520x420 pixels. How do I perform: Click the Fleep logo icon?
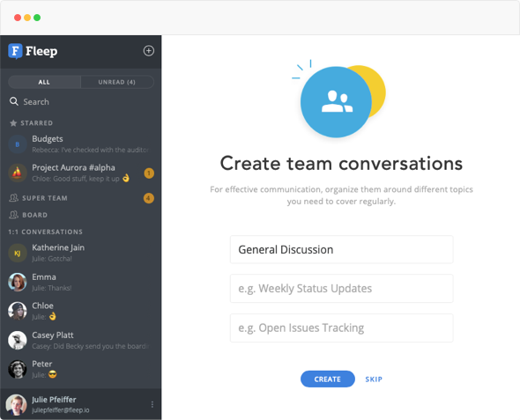[15, 51]
